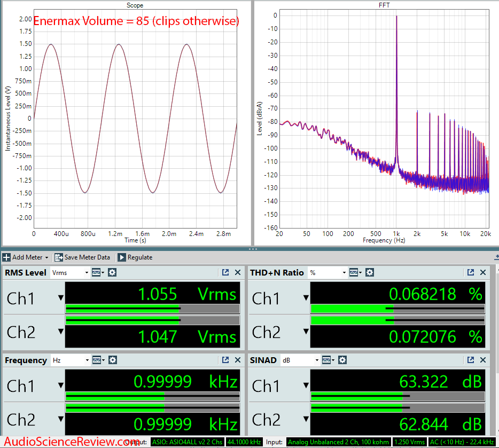
Task: Expand Frequency Ch1 channel arrow
Action: pos(60,386)
